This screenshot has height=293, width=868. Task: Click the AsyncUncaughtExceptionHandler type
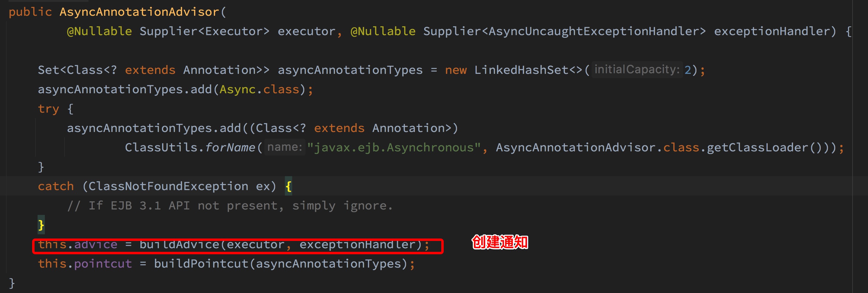(593, 31)
